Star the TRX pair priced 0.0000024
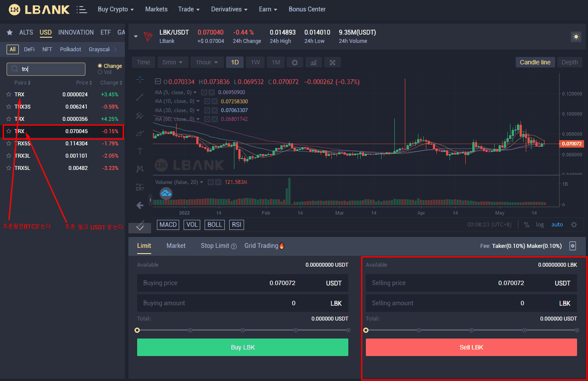Screen dimensions: 588x381 [8, 94]
